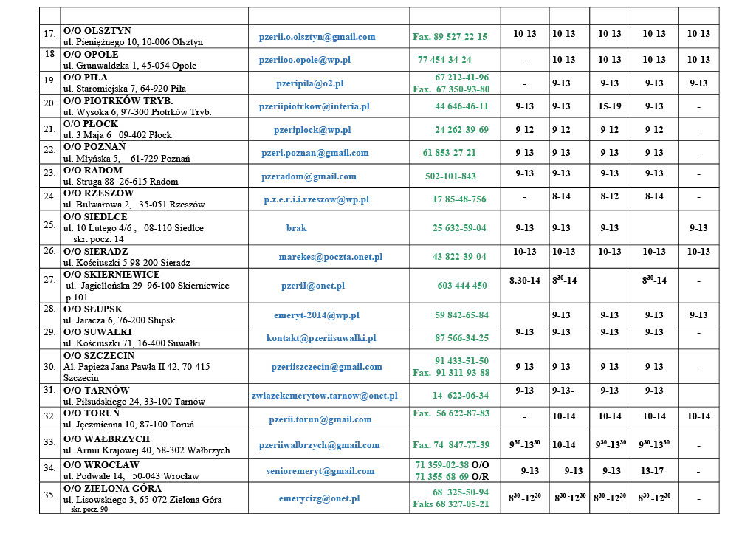
Task: Click row number 35.
Action: pos(49,495)
